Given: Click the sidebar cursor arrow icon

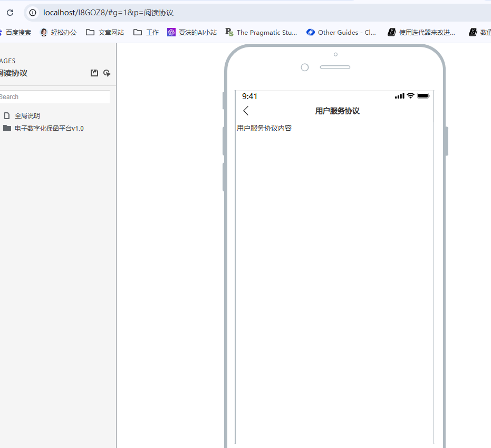Looking at the screenshot, I should [107, 73].
